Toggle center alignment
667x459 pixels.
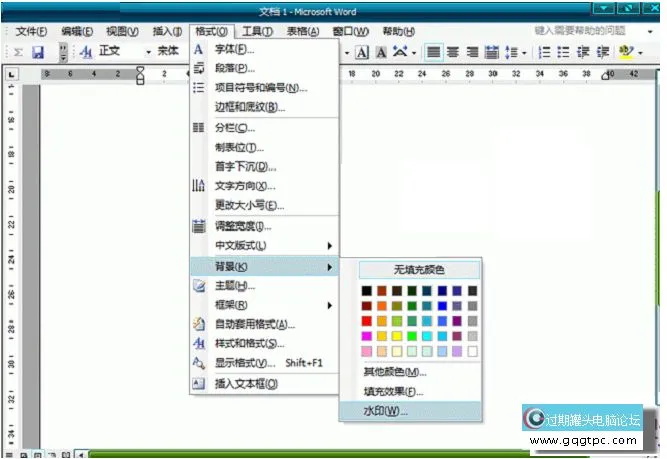click(453, 52)
